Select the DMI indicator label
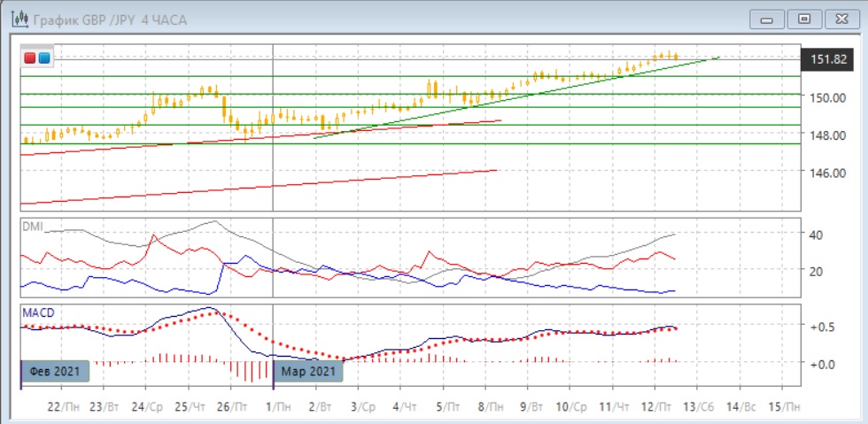868x424 pixels. (x=32, y=226)
